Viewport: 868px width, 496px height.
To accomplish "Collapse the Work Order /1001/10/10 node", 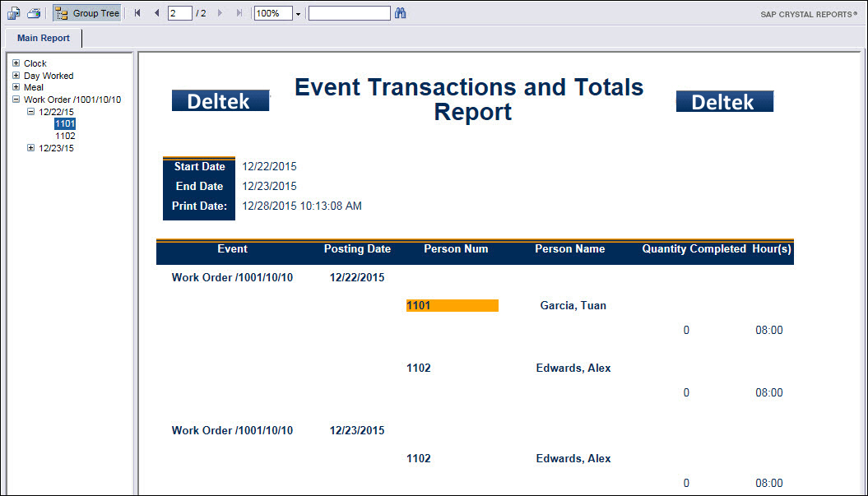I will 16,100.
